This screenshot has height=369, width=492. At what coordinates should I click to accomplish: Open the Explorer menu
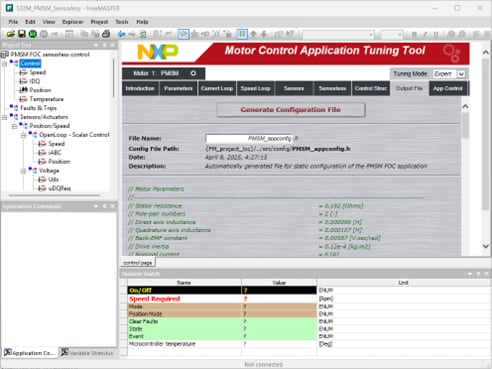pos(73,22)
